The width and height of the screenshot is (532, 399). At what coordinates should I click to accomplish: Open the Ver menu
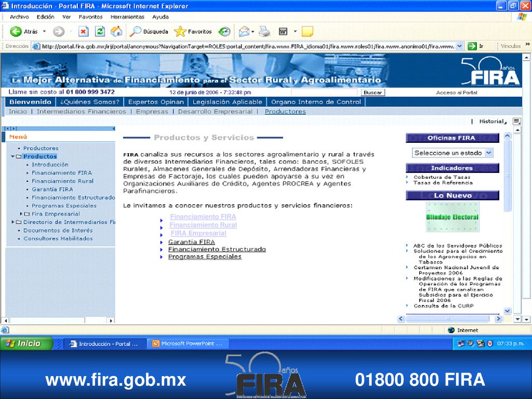(x=66, y=17)
